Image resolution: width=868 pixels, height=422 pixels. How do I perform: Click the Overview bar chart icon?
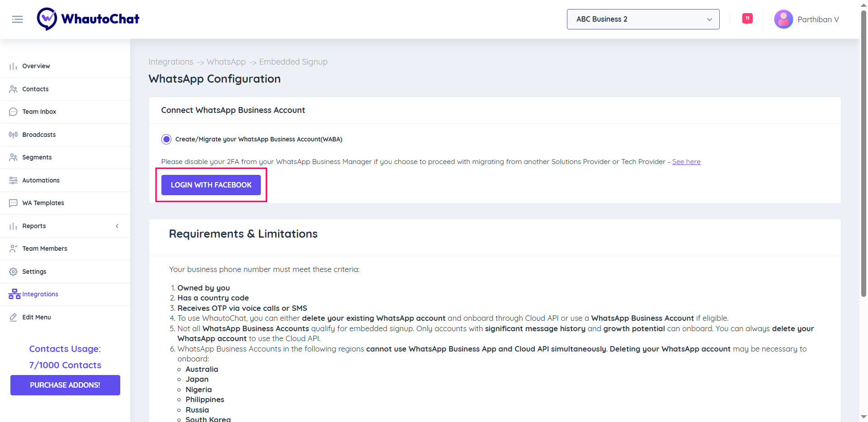13,66
